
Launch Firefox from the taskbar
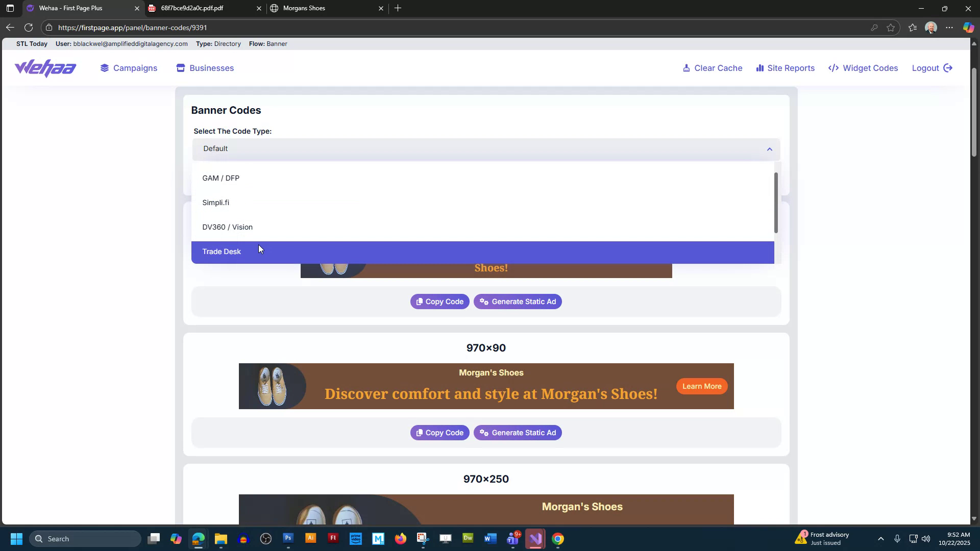(401, 538)
